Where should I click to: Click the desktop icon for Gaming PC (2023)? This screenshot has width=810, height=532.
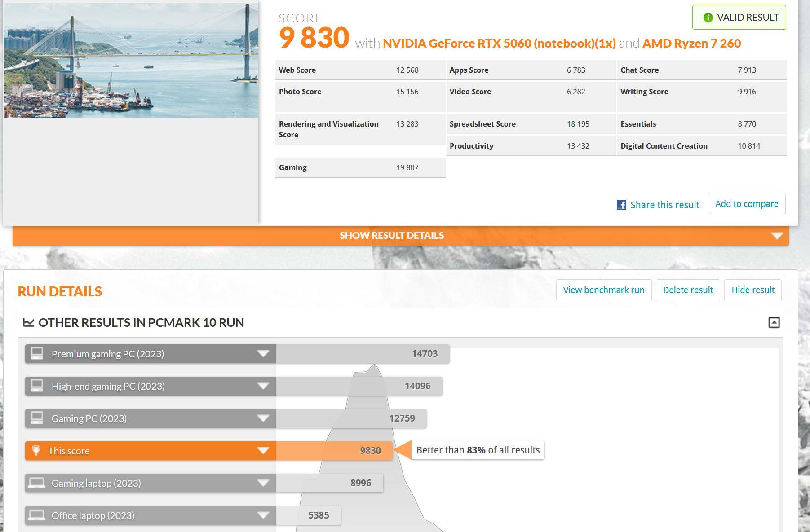pyautogui.click(x=37, y=418)
